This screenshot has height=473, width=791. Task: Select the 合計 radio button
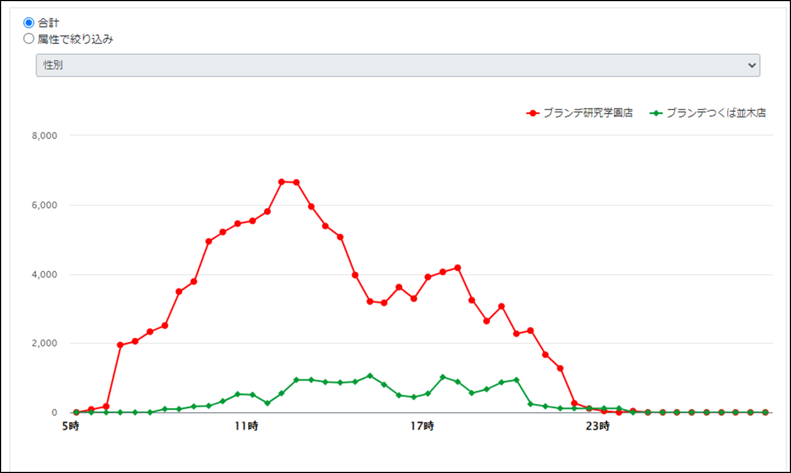click(x=29, y=23)
